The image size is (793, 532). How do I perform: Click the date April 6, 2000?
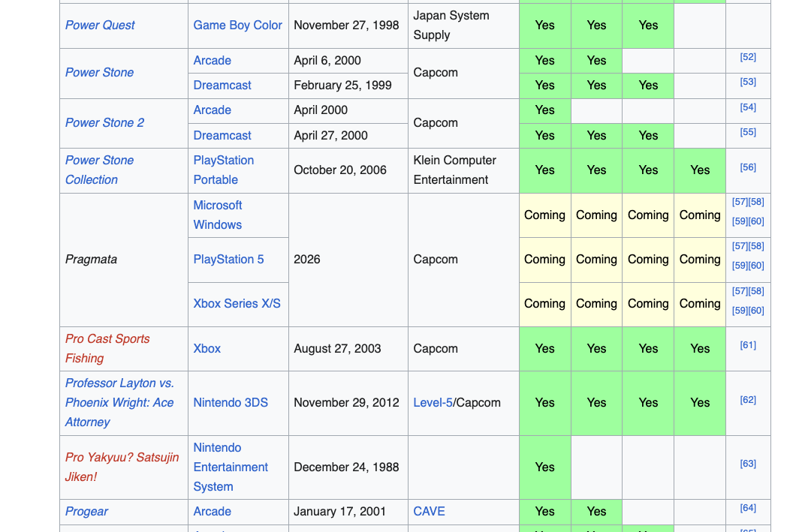coord(327,61)
